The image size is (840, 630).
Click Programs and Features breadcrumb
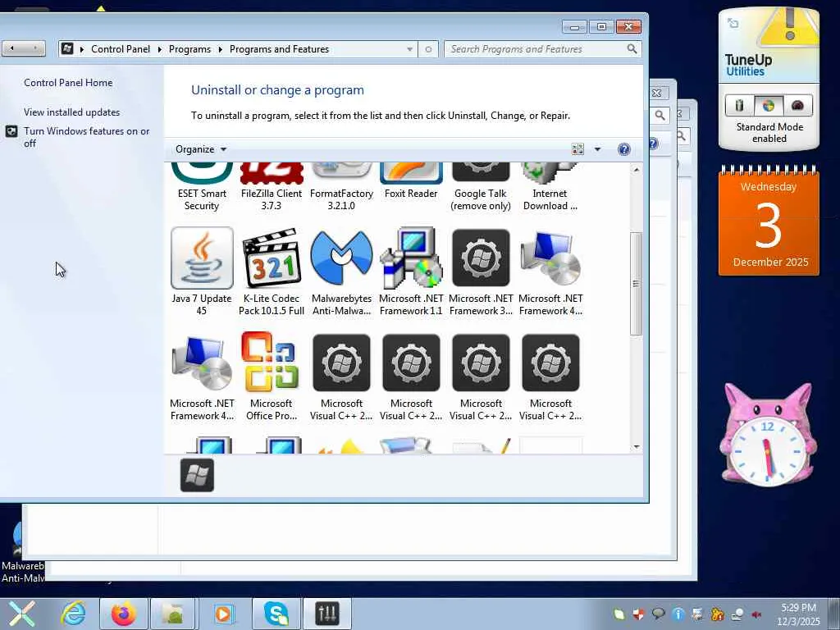pyautogui.click(x=279, y=49)
